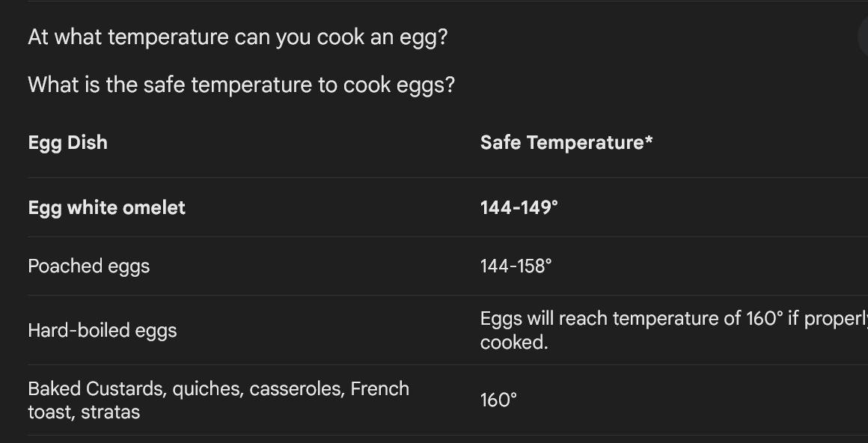Select the "Hard-boiled eggs" row label
868x443 pixels.
(103, 331)
